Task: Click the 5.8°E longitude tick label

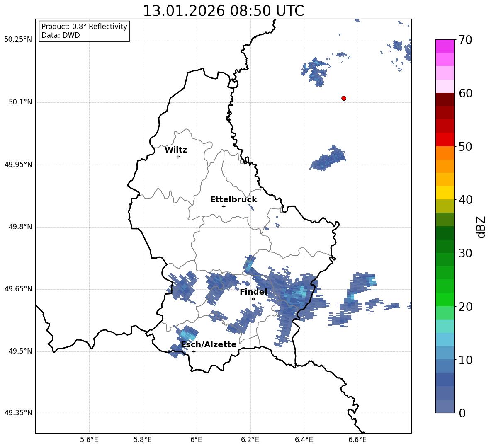Action: pyautogui.click(x=143, y=440)
